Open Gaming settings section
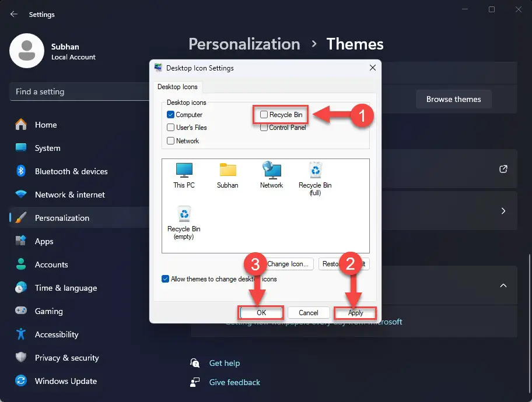This screenshot has width=532, height=402. coord(48,311)
